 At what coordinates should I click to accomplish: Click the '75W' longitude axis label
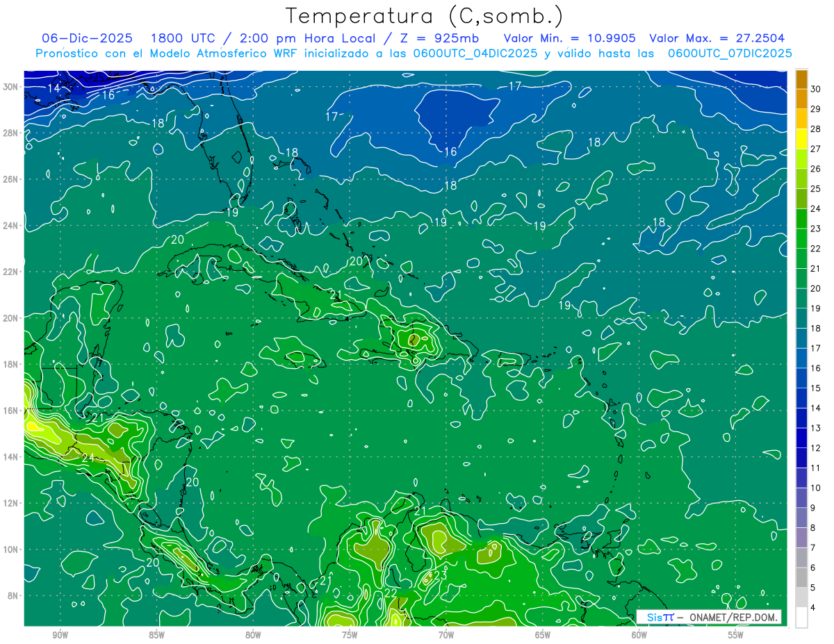click(x=350, y=635)
